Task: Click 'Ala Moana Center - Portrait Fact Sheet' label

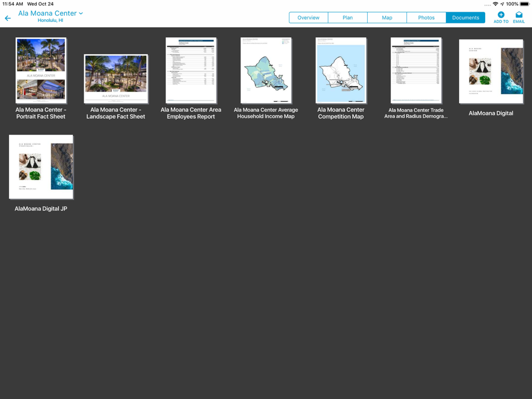Action: [x=41, y=113]
